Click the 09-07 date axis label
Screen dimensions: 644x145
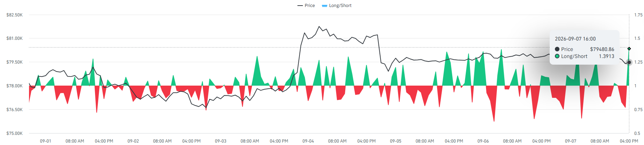pyautogui.click(x=571, y=141)
